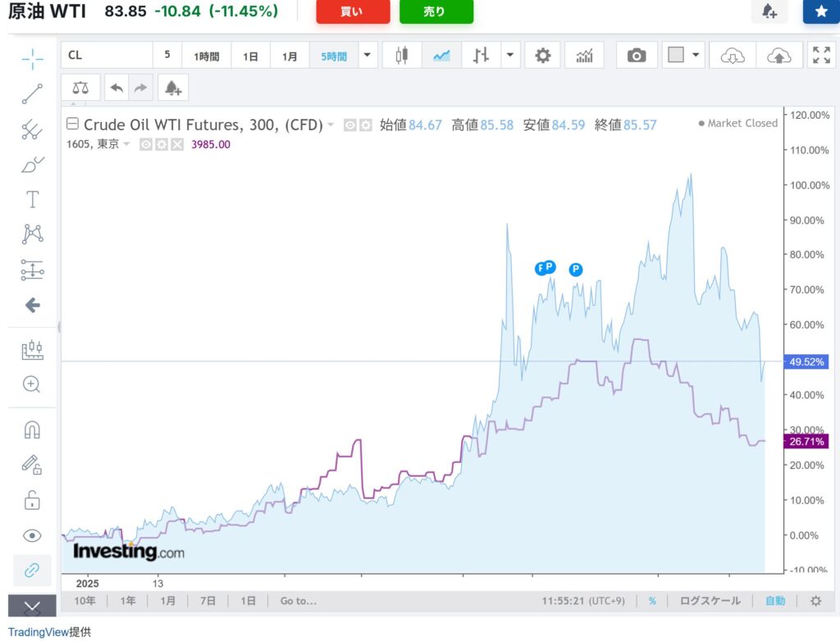The image size is (840, 641).
Task: Click the camera snapshot icon
Action: pos(636,56)
